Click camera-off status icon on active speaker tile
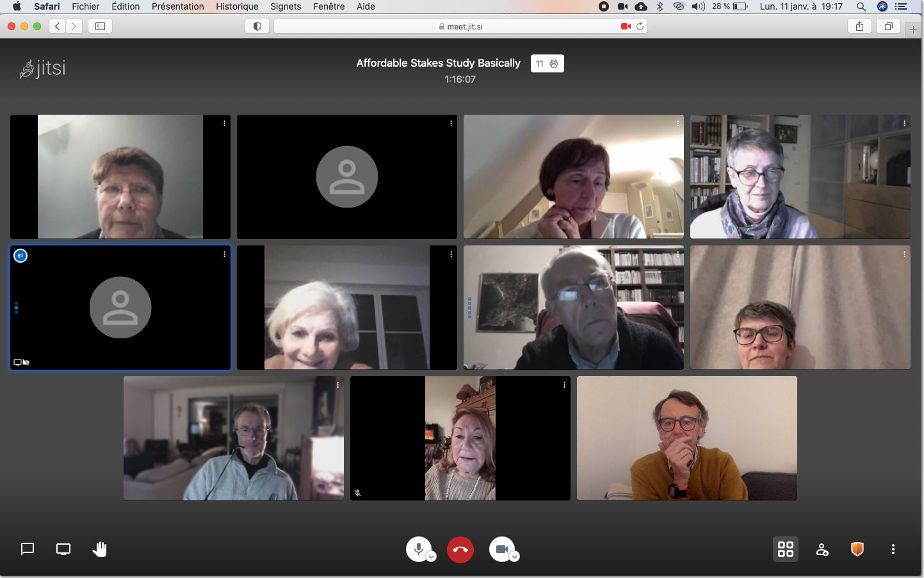This screenshot has width=924, height=578. [26, 363]
